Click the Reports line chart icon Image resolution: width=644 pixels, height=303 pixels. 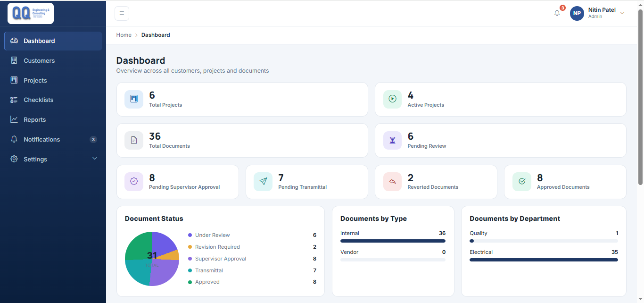point(14,119)
